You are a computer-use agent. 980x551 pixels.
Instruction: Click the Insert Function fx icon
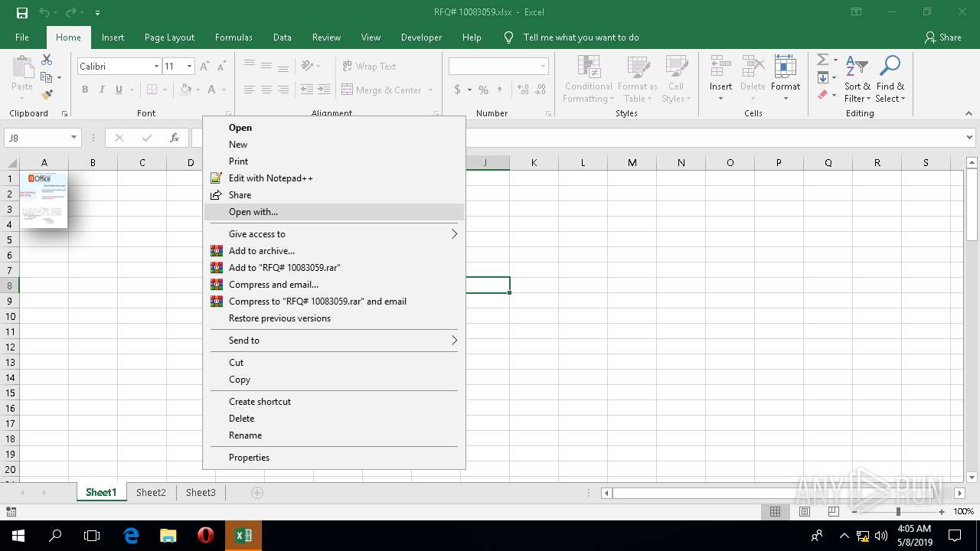click(175, 138)
